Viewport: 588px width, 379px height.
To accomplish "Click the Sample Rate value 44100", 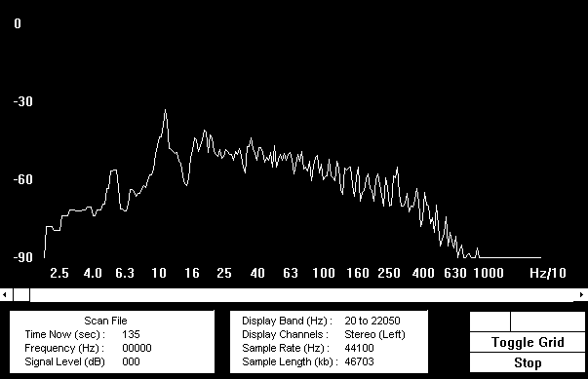I will [x=359, y=348].
